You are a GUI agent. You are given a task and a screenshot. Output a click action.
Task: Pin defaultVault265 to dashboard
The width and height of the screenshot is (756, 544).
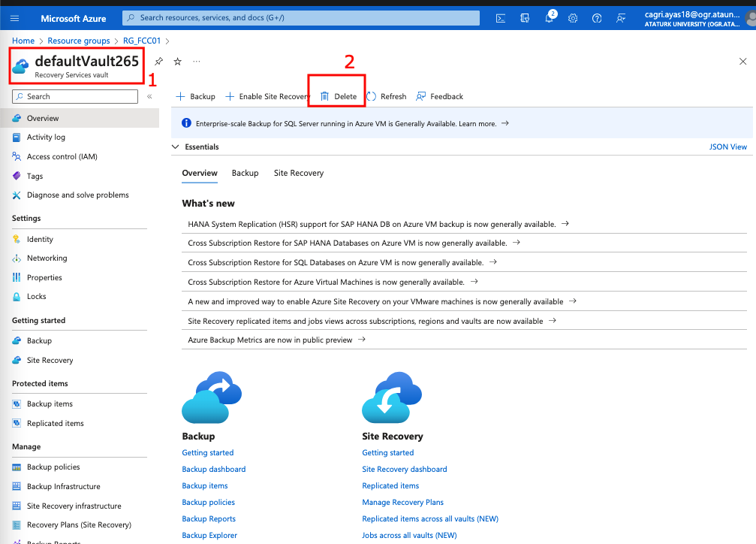(x=158, y=62)
